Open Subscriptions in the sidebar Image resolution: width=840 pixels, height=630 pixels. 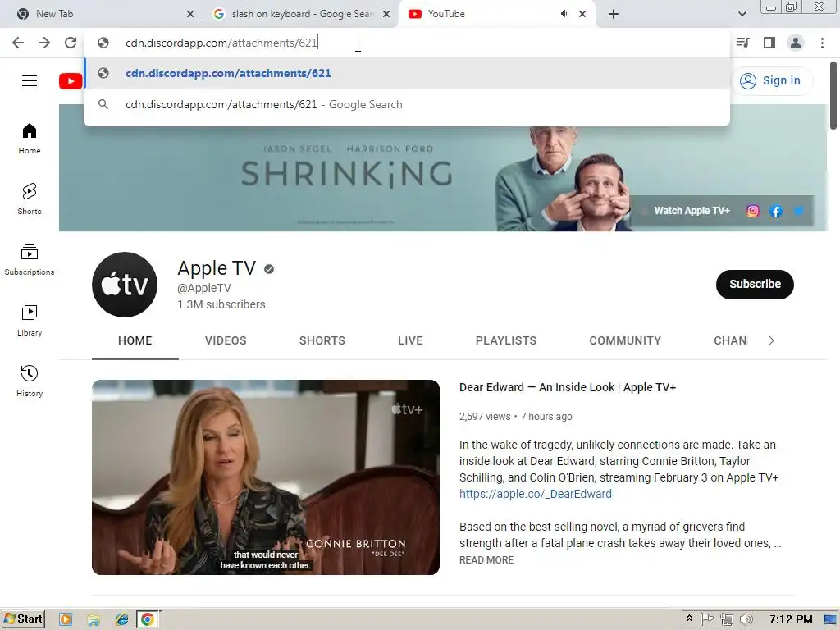click(x=30, y=260)
